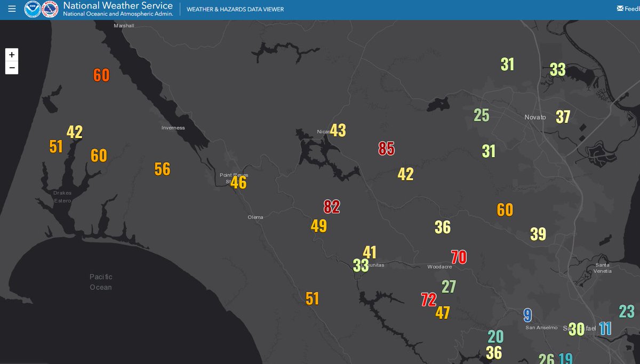Click the Olema place label

click(255, 217)
